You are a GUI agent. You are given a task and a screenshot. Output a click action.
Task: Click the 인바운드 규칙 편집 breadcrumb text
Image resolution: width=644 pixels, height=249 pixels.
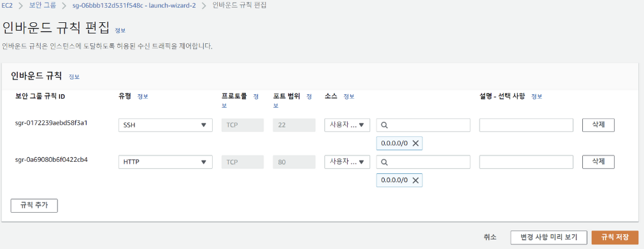240,6
